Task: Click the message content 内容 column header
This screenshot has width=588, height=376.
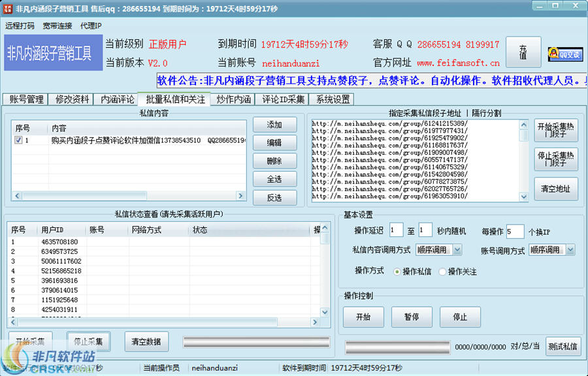Action: pyautogui.click(x=147, y=129)
